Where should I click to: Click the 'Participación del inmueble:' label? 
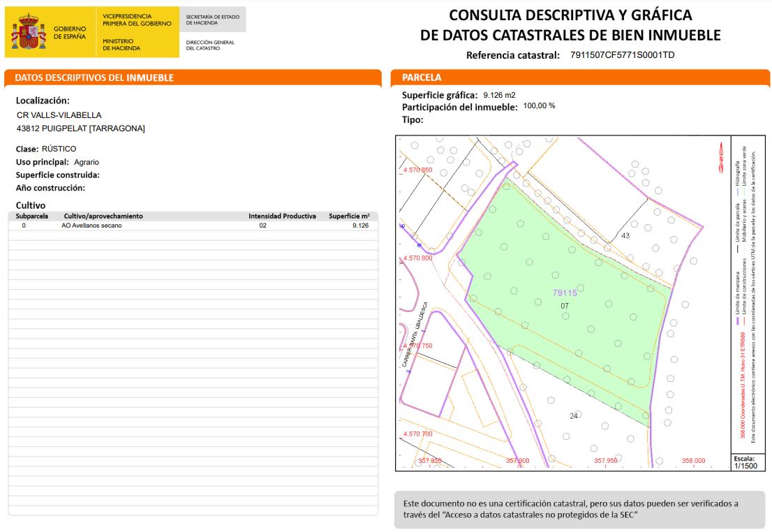[x=459, y=108]
